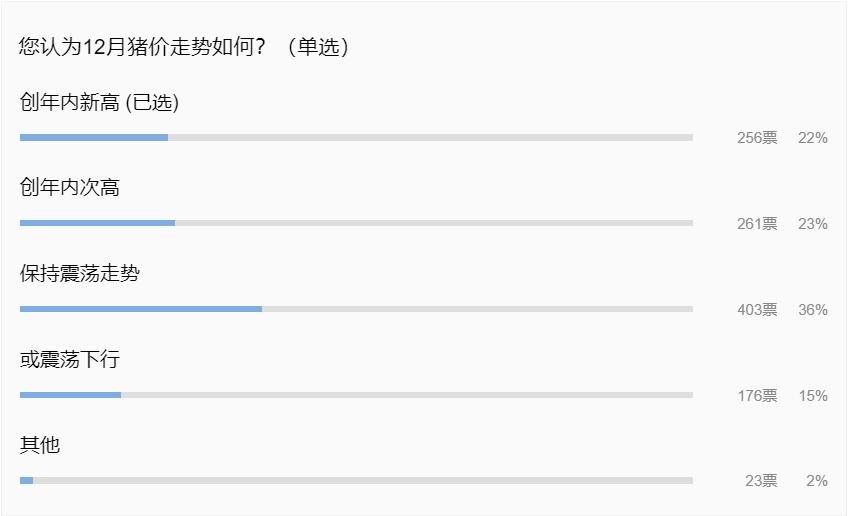Click the 15% percentage label
The height and width of the screenshot is (516, 850).
tap(812, 396)
